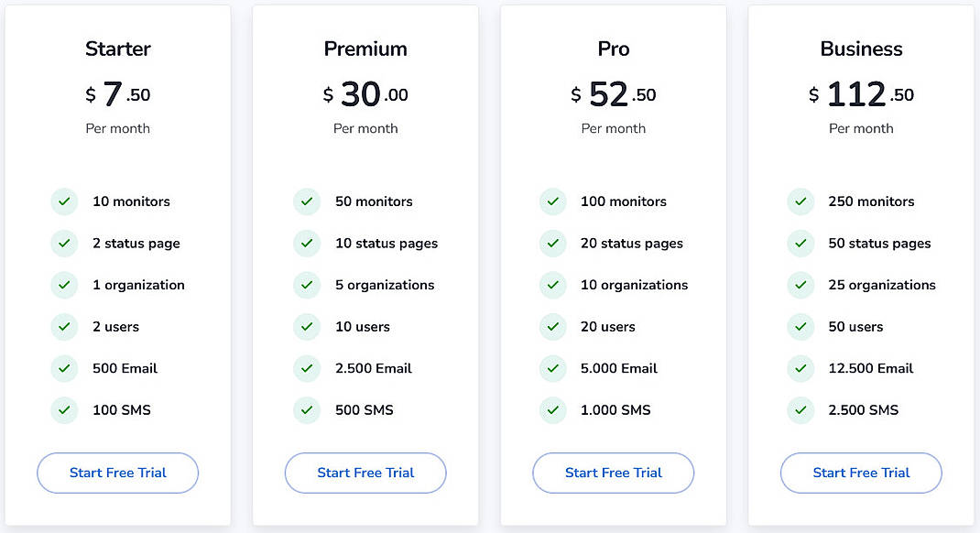Click the checkmark beside 100 monitors in Pro
Viewport: 980px width, 533px height.
pyautogui.click(x=554, y=201)
